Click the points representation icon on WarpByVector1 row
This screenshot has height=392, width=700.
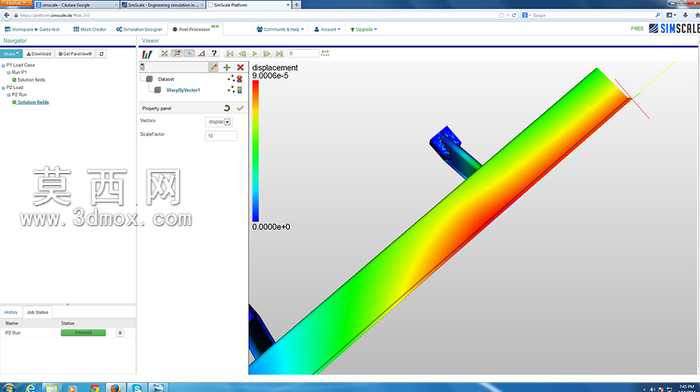(x=231, y=90)
